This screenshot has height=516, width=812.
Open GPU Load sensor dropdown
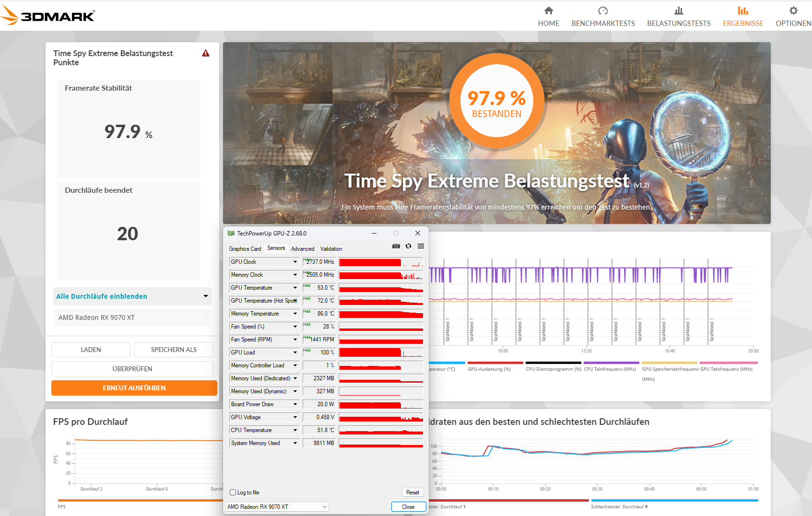(295, 352)
